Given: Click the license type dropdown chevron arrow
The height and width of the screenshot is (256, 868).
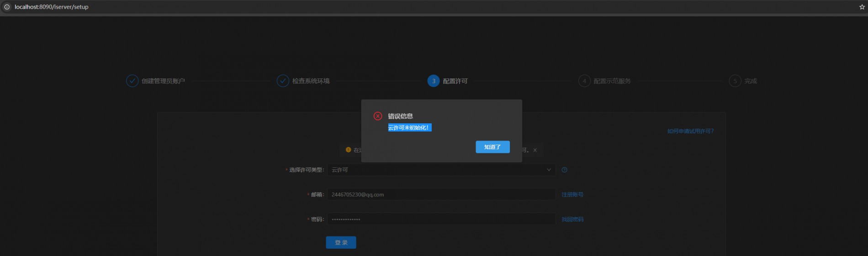Looking at the screenshot, I should pos(549,170).
